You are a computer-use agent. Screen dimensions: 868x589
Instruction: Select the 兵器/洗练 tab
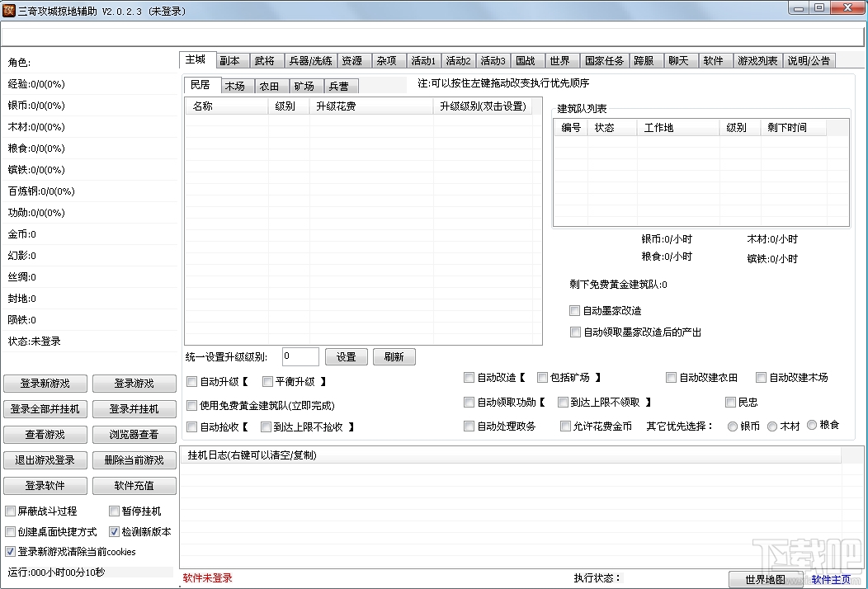(310, 61)
